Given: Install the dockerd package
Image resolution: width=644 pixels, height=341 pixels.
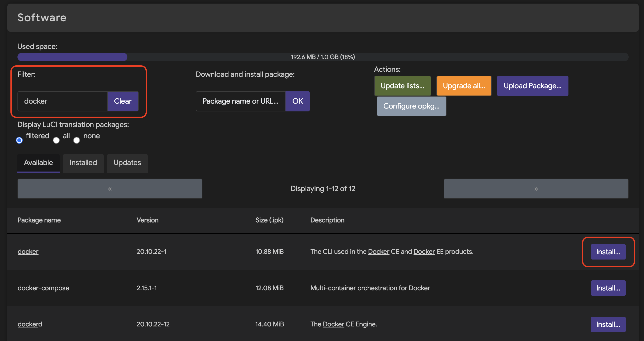Looking at the screenshot, I should [608, 324].
